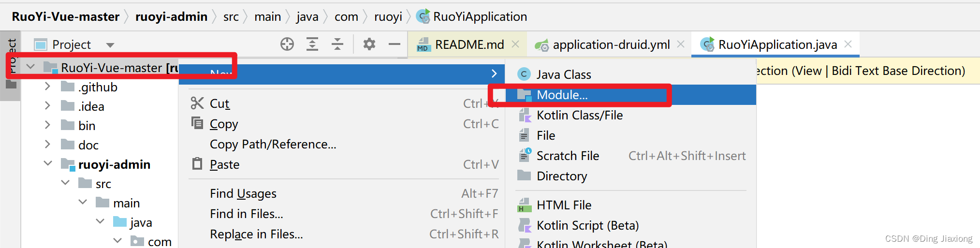Expand the .idea folder

pyautogui.click(x=47, y=106)
